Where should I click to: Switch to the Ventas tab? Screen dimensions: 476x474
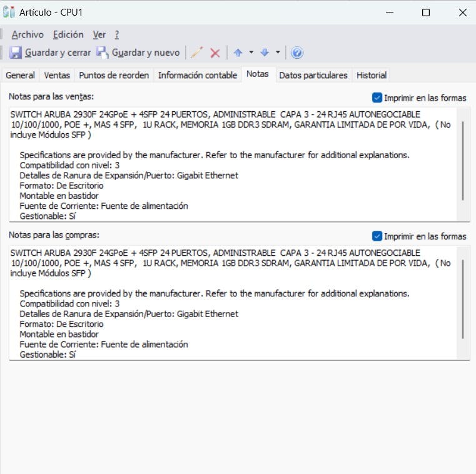57,75
